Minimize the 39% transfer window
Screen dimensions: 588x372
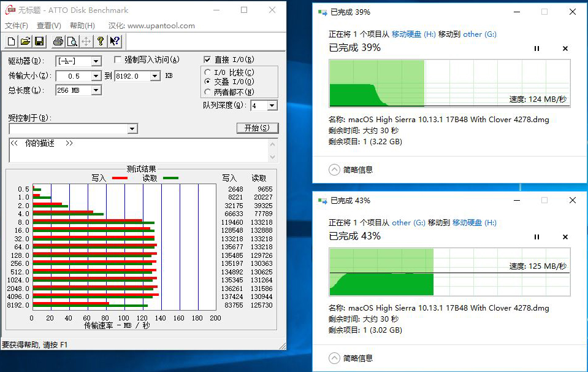517,12
